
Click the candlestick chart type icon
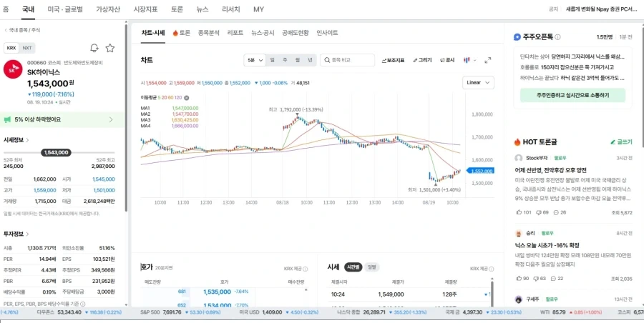point(467,60)
